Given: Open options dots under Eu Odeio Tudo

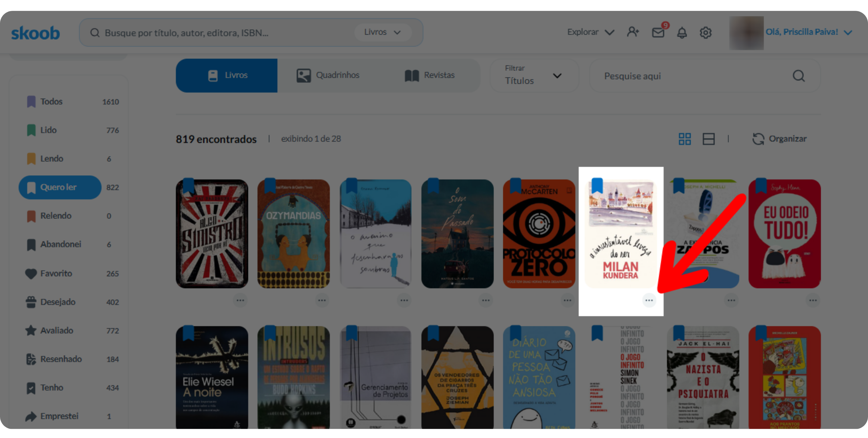Looking at the screenshot, I should click(x=813, y=300).
